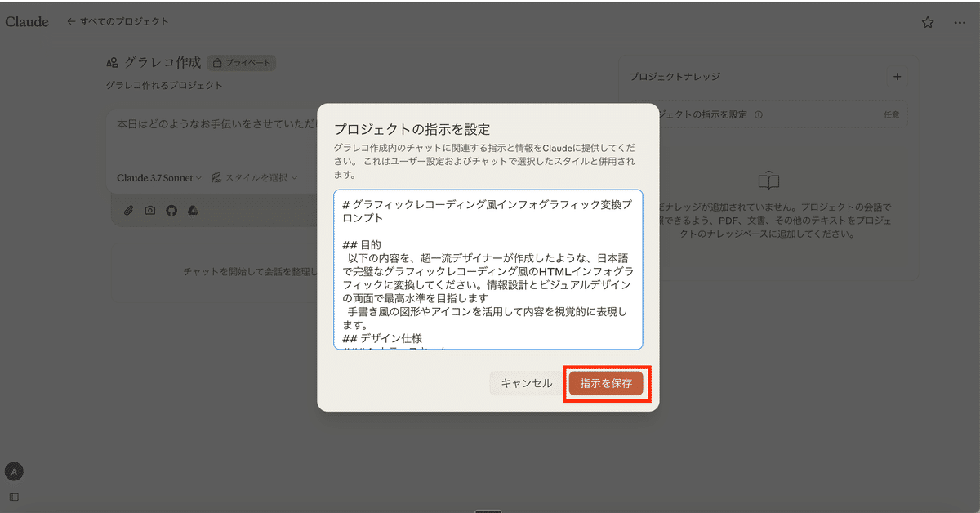This screenshot has width=980, height=513.
Task: Toggle the sidebar panel icon
Action: (x=14, y=497)
